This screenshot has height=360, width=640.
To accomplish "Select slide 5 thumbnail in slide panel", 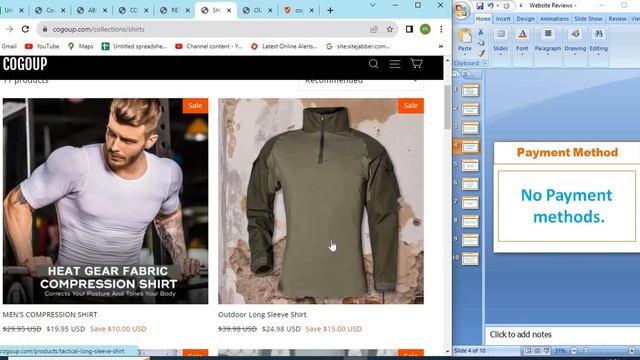I will tap(470, 165).
